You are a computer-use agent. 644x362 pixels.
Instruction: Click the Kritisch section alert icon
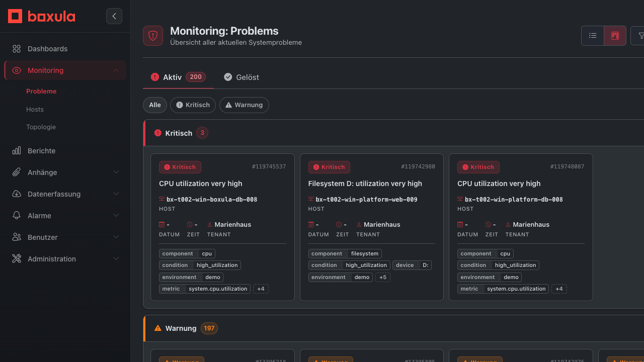click(158, 133)
